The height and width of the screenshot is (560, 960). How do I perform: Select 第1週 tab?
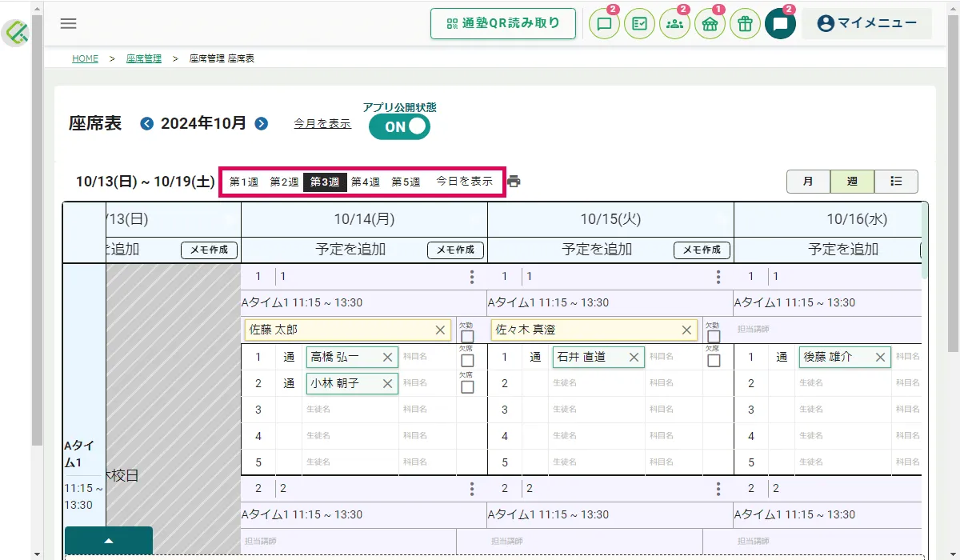(244, 182)
